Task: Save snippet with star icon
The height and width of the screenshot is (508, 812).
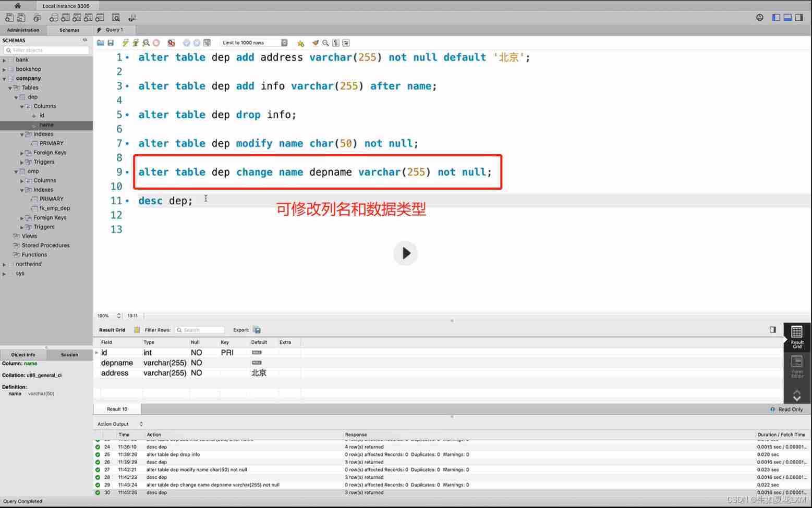Action: click(x=300, y=43)
